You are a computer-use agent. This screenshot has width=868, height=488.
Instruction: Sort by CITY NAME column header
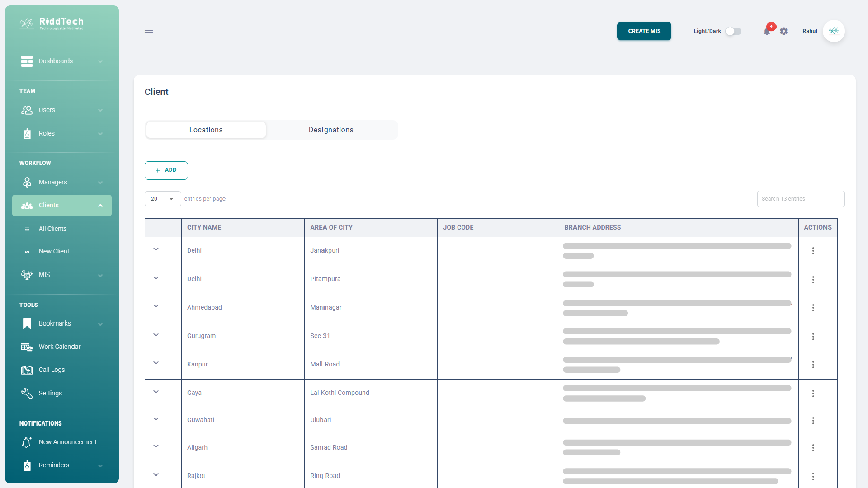coord(243,228)
